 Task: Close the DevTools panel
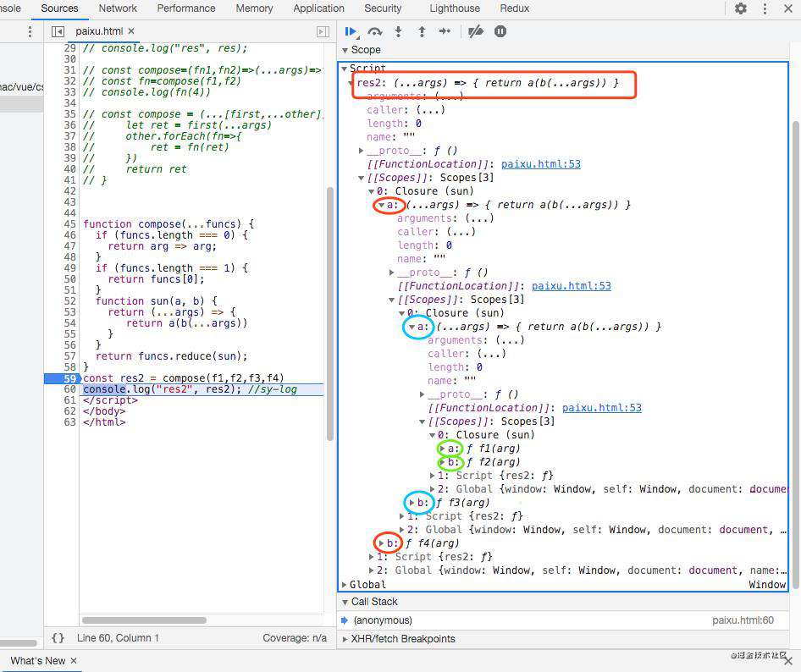point(788,8)
